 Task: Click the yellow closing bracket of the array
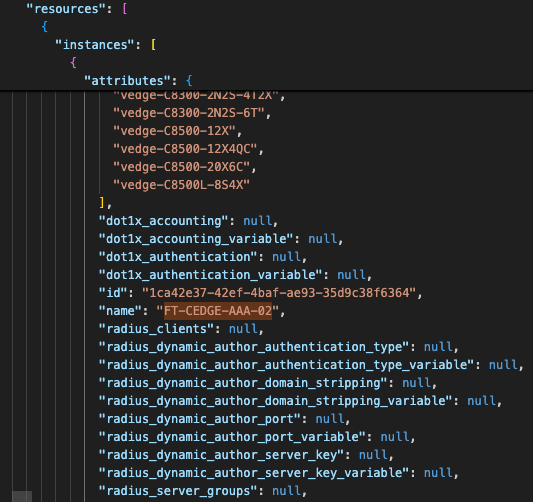(102, 203)
